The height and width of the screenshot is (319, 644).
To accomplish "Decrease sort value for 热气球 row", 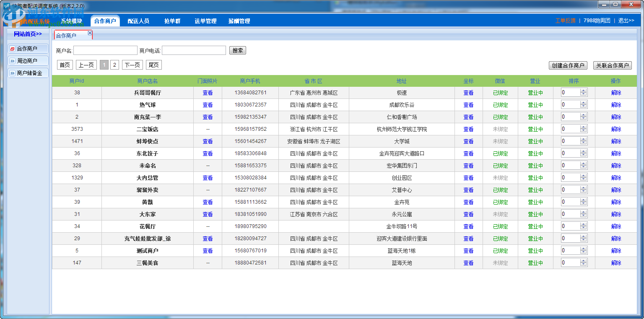I will [x=584, y=106].
